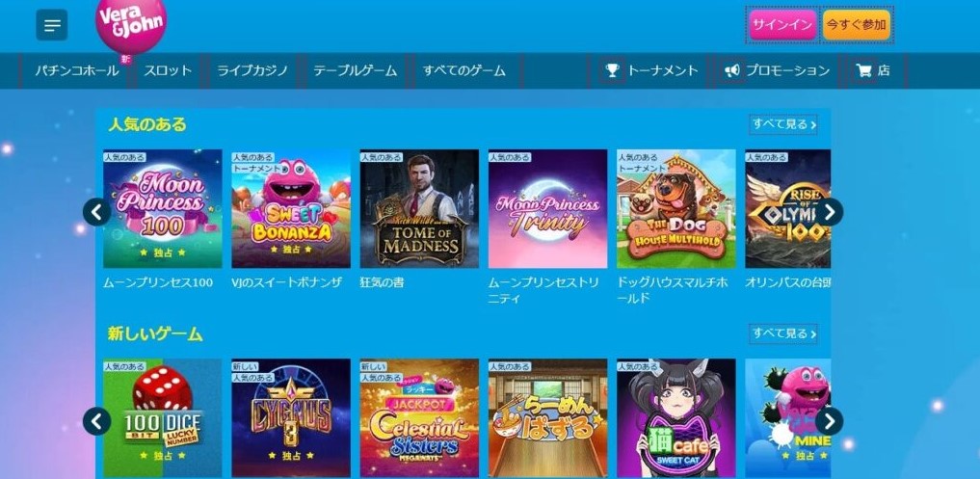Click the Vera&John logo
Image resolution: width=980 pixels, height=479 pixels.
(131, 22)
